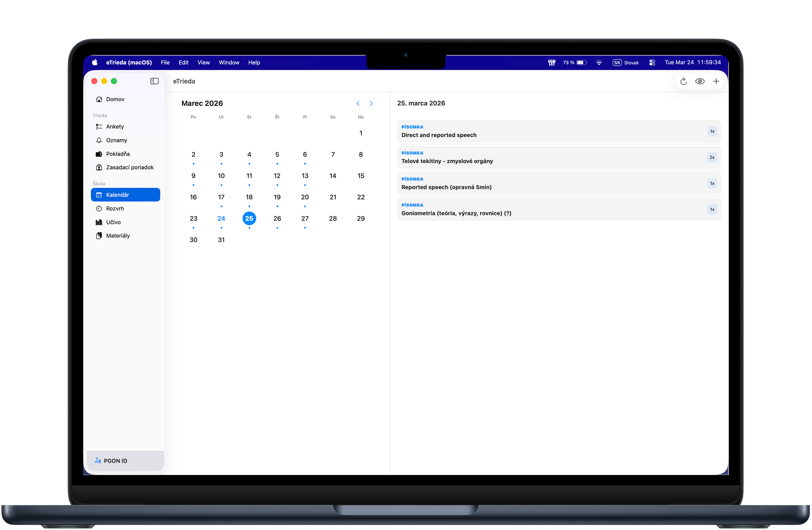Select March 30 in the calendar
The image size is (812, 530).
point(193,240)
